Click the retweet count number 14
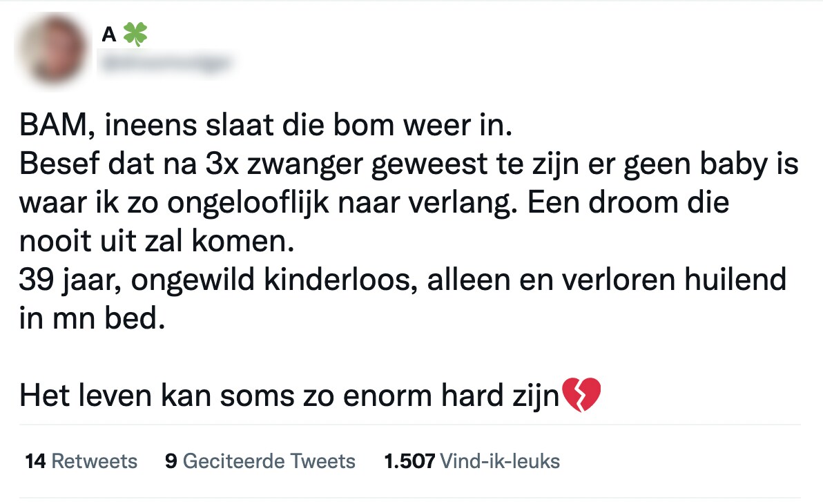The height and width of the screenshot is (504, 823). (x=35, y=461)
